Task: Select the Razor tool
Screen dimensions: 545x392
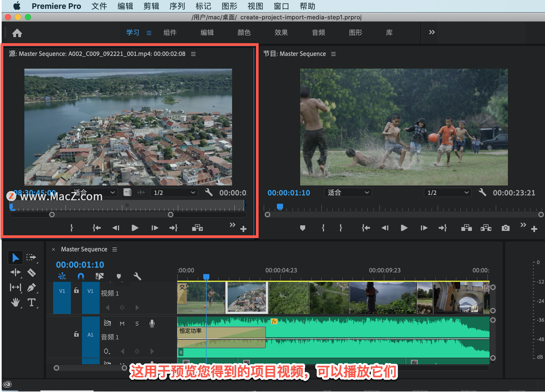Action: click(31, 273)
